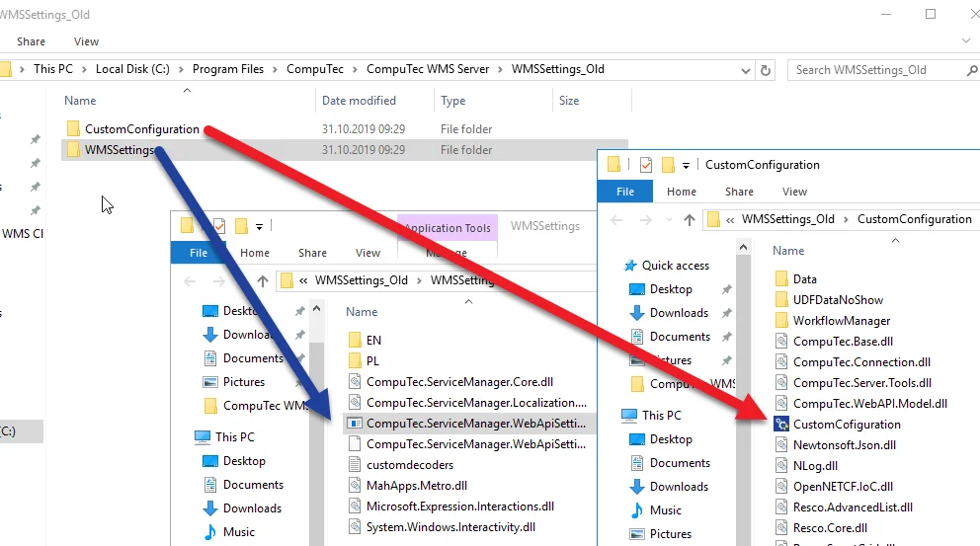Click Program Files in the breadcrumb path
Viewport: 980px width, 546px height.
tap(228, 69)
